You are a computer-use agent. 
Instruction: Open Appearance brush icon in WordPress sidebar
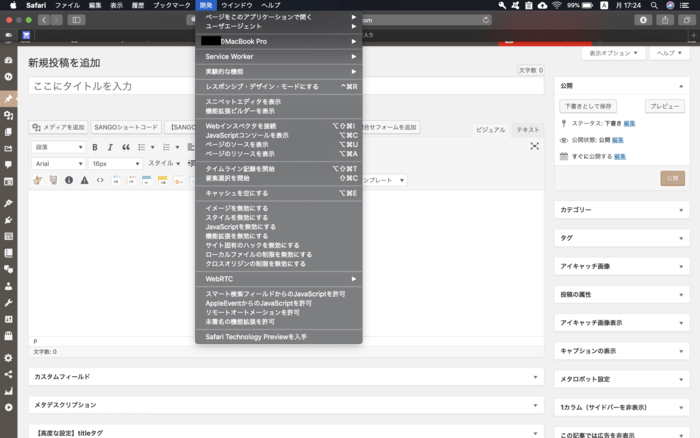(8, 203)
